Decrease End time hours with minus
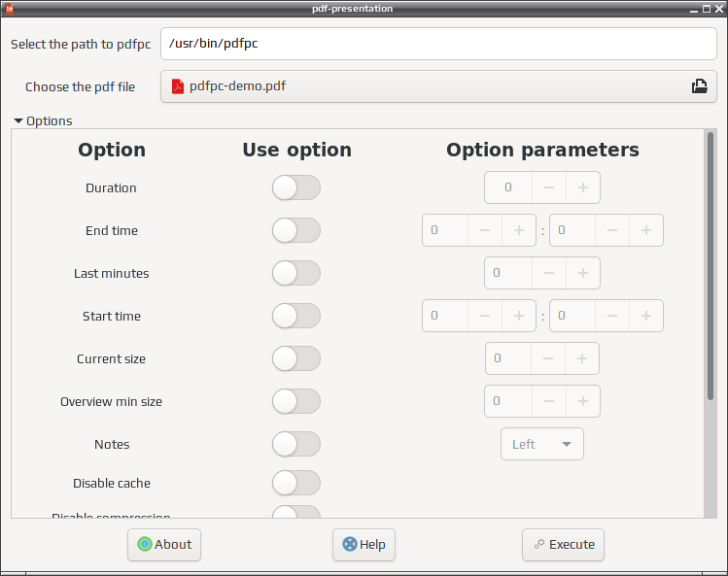Screen dimensions: 728x576 (x=485, y=230)
